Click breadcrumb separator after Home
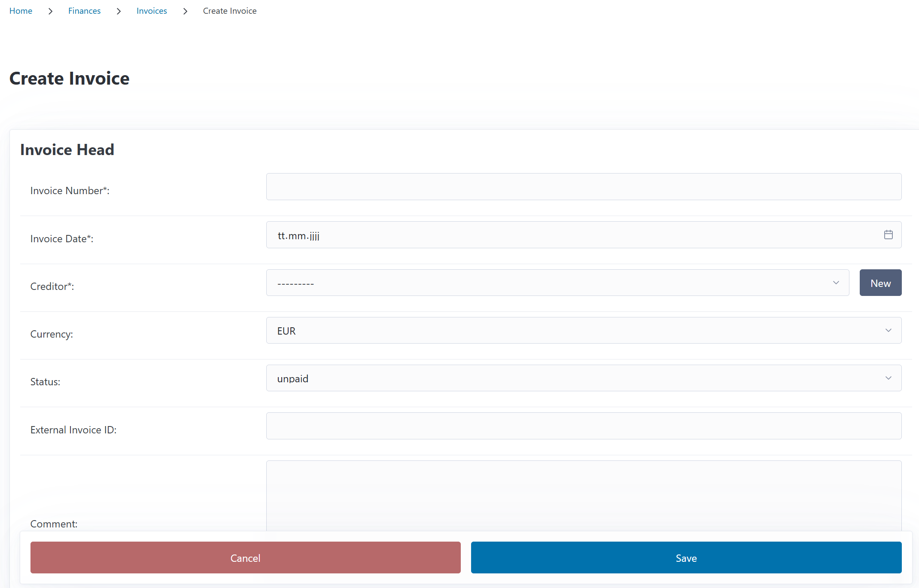Screen dimensions: 919x588 (50, 11)
